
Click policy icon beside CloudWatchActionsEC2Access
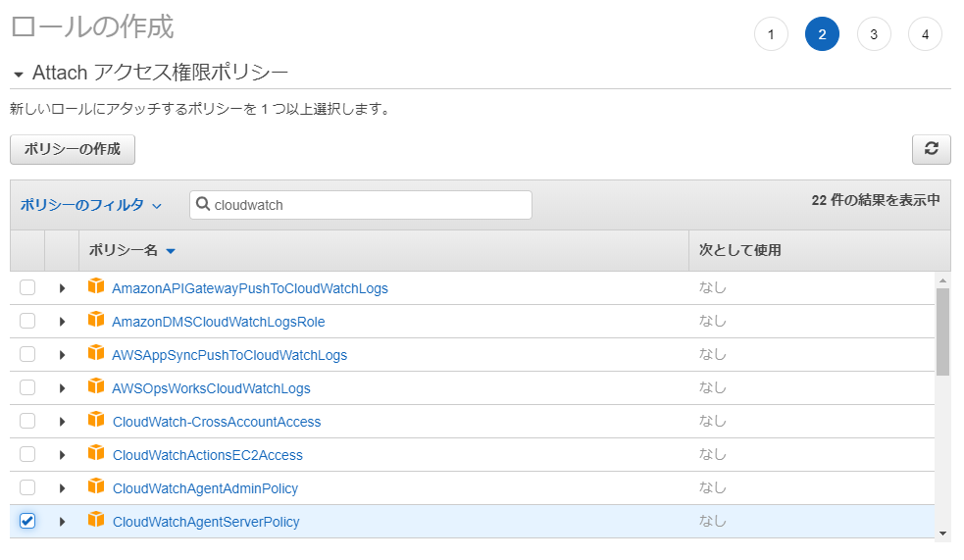tap(96, 453)
